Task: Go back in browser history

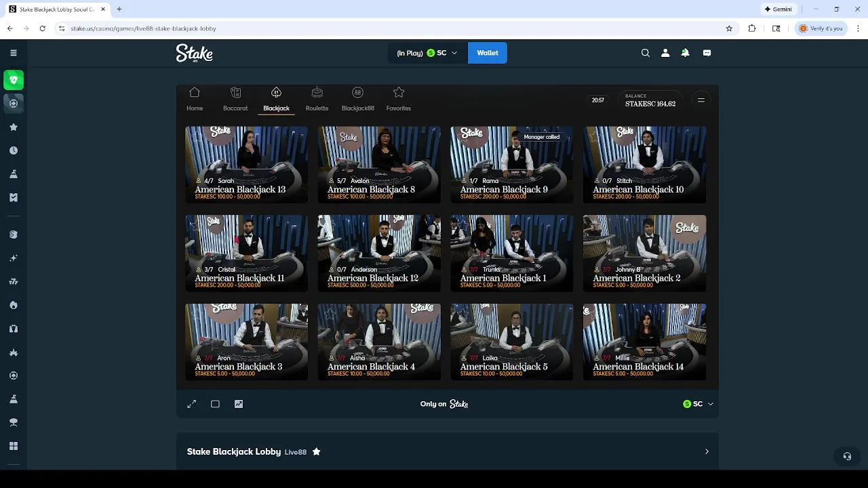Action: pos(10,28)
